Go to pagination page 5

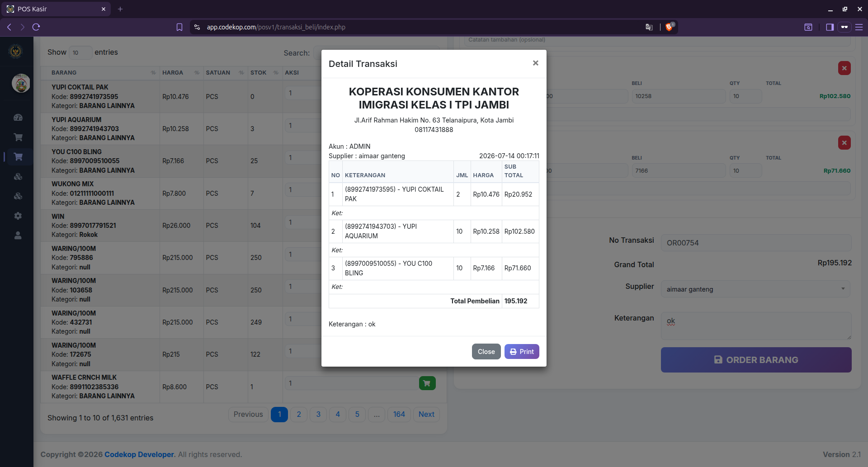tap(357, 415)
